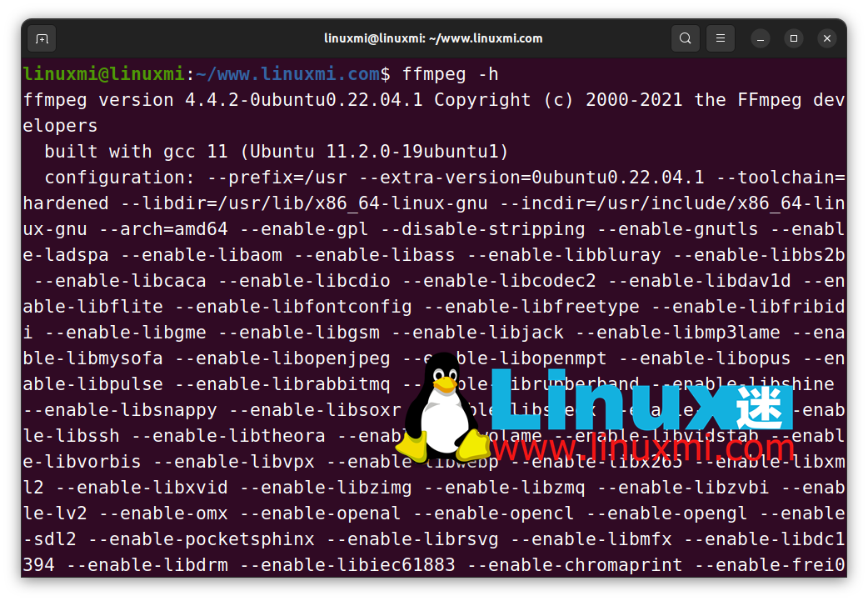Click the version text 4.4.2-0ubuntu0.22.04.1
This screenshot has width=868, height=601.
304,100
